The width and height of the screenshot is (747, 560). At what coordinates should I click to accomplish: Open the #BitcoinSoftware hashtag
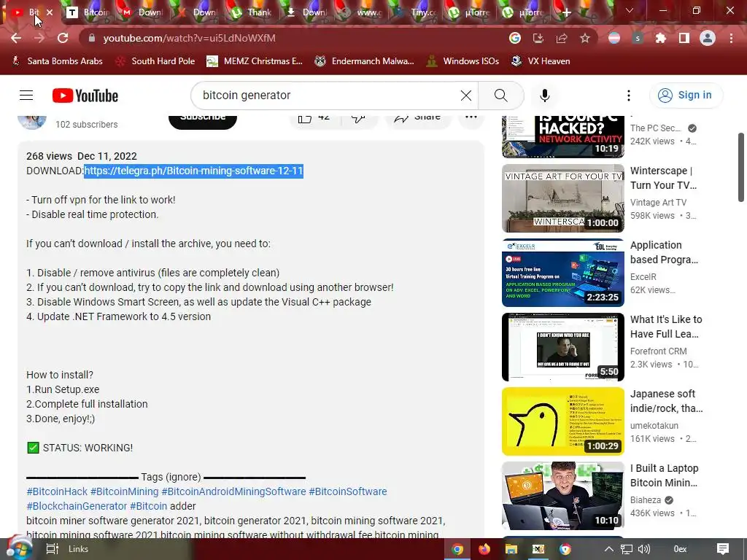coord(348,491)
